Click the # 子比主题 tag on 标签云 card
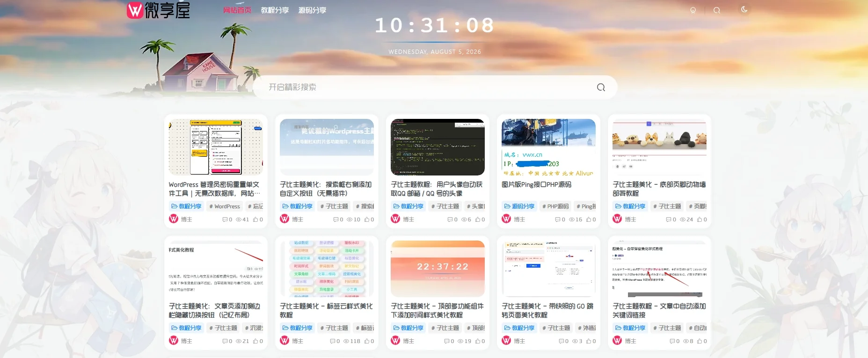868x358 pixels. pos(334,328)
